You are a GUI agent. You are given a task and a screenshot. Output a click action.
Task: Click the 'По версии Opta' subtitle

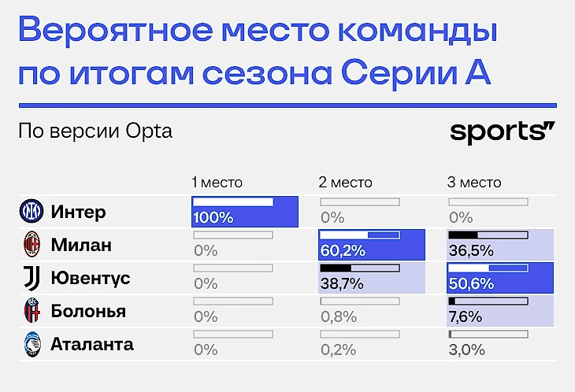pyautogui.click(x=95, y=131)
